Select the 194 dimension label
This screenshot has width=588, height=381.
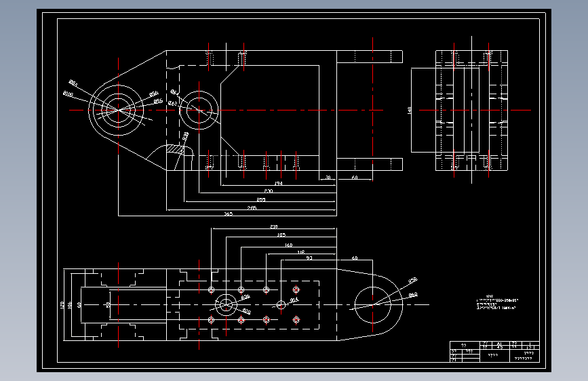(x=278, y=183)
